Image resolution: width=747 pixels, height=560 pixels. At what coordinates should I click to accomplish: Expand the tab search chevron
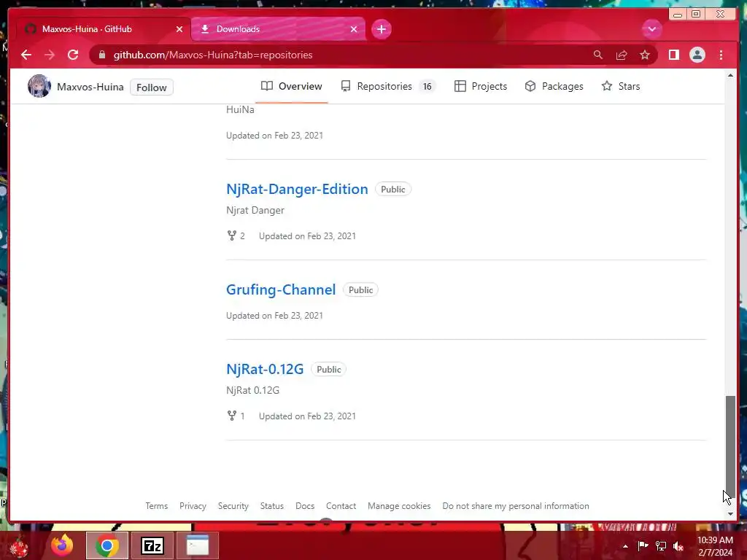pyautogui.click(x=651, y=29)
